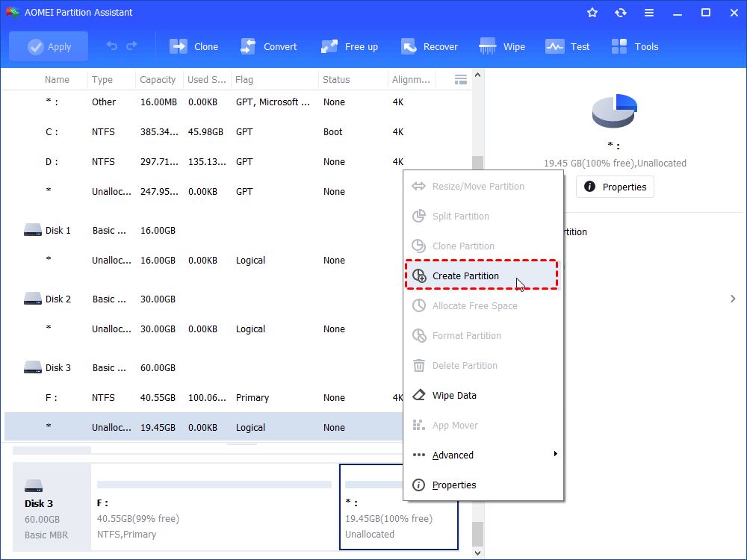Select the Clone tool in the toolbar
Viewport: 747px width, 560px height.
point(194,46)
